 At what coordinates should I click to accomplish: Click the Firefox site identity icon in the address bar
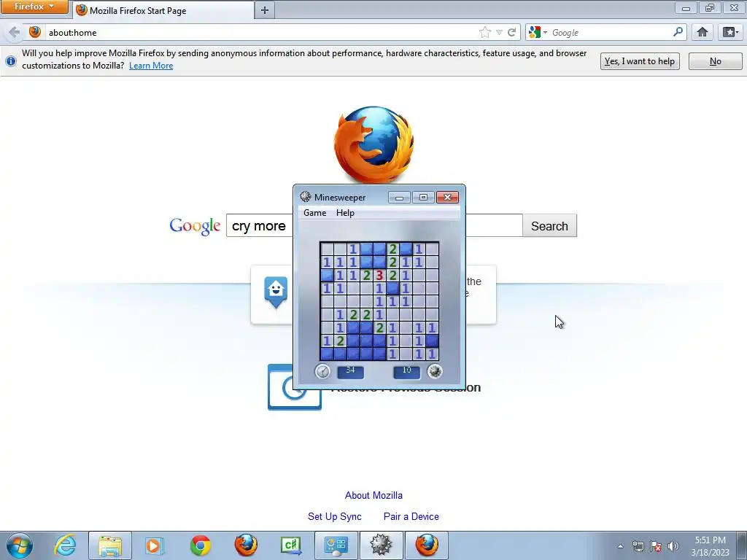point(35,32)
